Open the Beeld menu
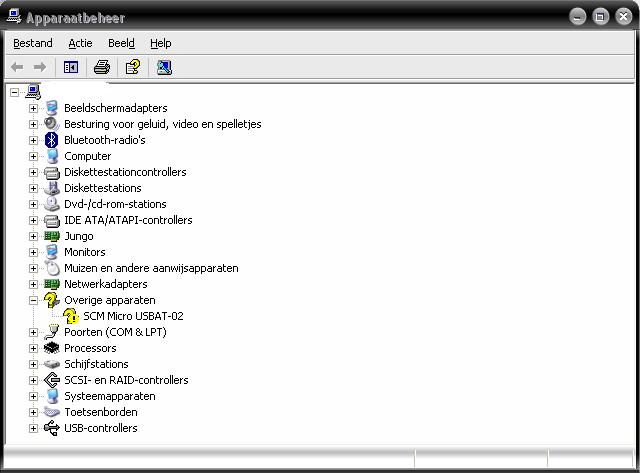The height and width of the screenshot is (473, 640). pyautogui.click(x=121, y=43)
